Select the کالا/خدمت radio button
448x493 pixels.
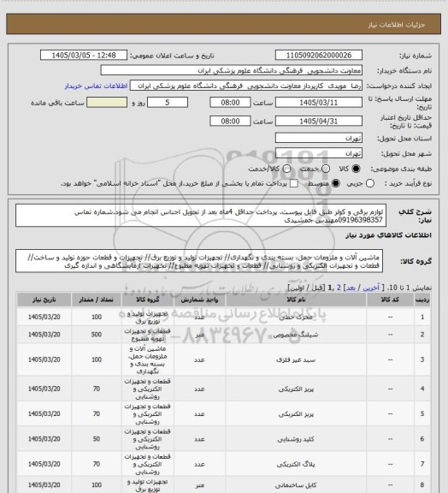point(286,169)
